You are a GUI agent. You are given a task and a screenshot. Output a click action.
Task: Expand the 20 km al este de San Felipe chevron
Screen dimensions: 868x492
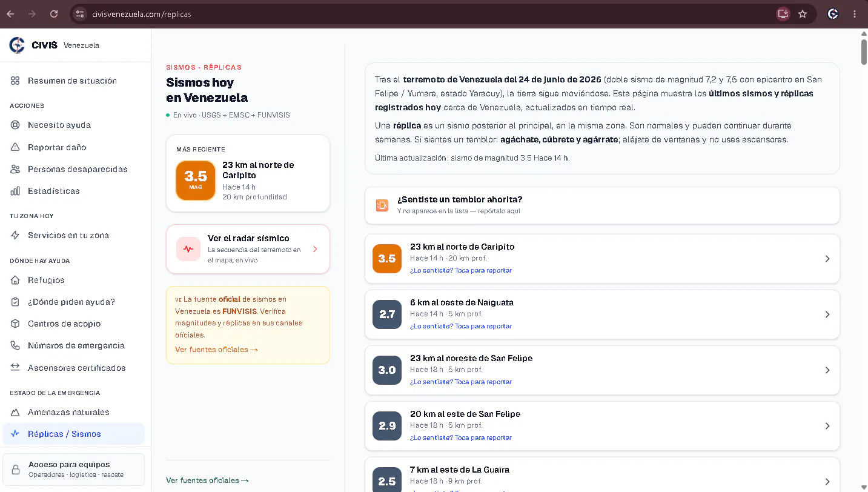[x=827, y=426]
